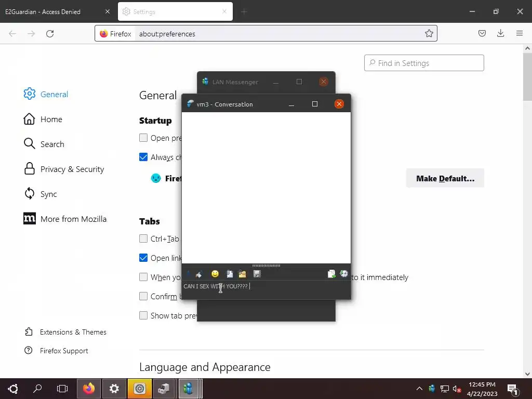Click the scrollbar down arrow at page bottom

click(x=527, y=374)
